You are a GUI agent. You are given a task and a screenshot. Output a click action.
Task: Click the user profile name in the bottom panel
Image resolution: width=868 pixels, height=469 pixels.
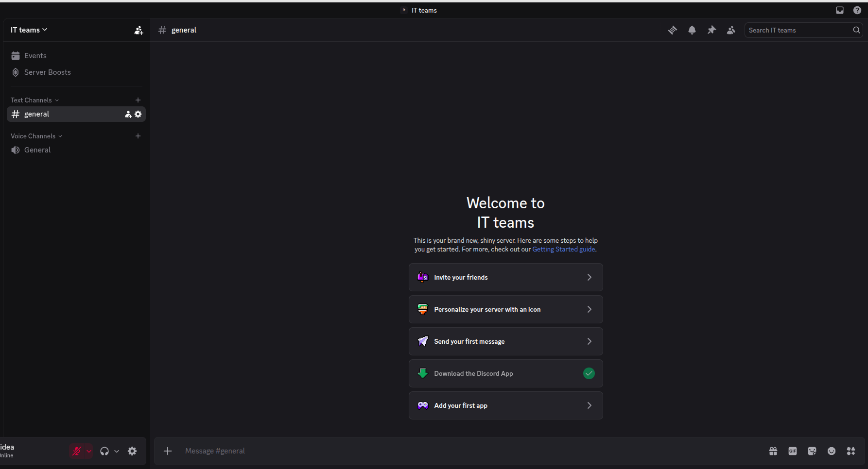[7, 447]
